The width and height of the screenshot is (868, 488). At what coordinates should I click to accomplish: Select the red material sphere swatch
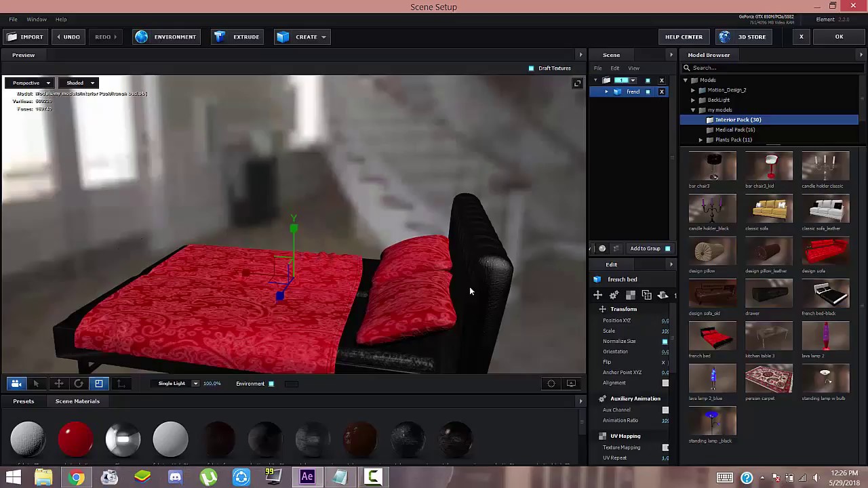coord(75,439)
